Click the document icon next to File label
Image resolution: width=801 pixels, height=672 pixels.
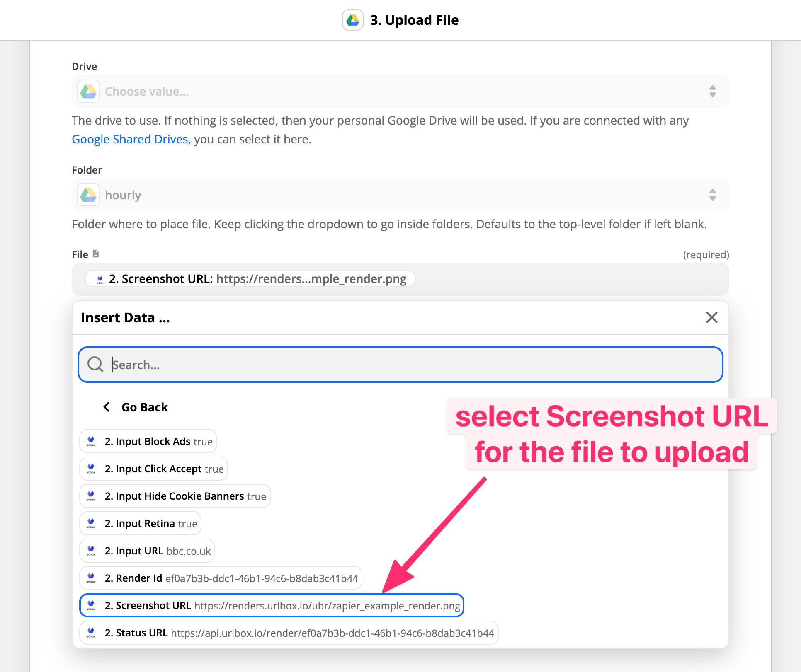click(96, 254)
